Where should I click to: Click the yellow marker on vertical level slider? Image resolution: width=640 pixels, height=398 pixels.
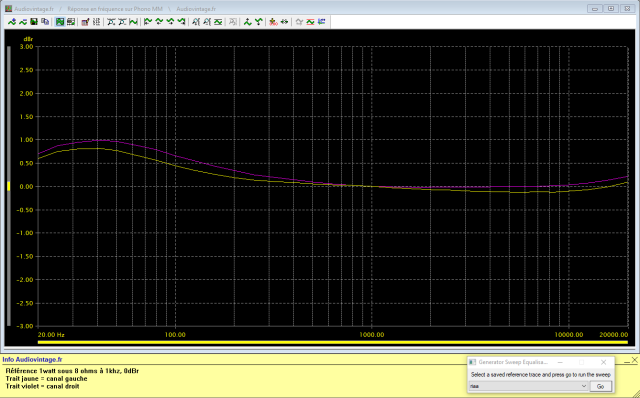(9, 186)
